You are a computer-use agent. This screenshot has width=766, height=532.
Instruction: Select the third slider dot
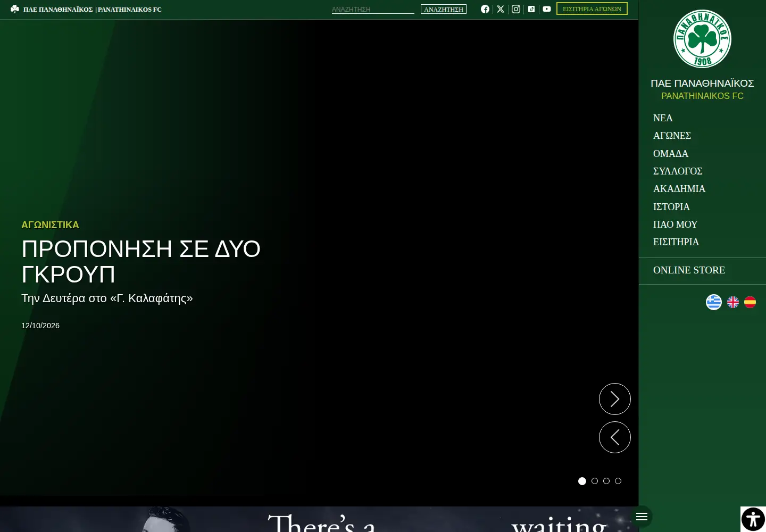coord(606,481)
